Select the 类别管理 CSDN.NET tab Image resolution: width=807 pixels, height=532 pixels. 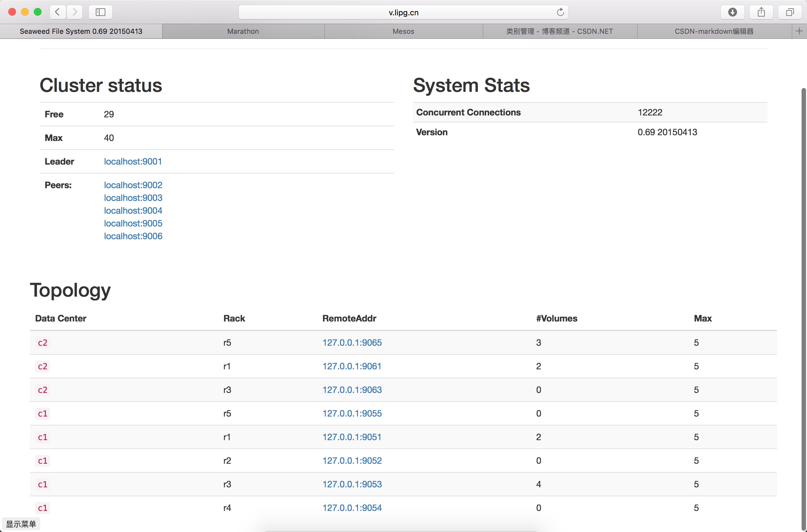560,31
